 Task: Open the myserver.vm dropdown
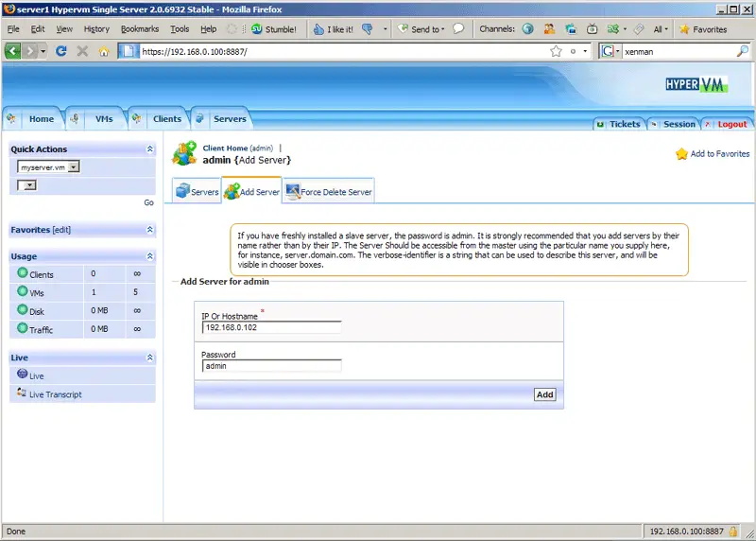click(48, 167)
